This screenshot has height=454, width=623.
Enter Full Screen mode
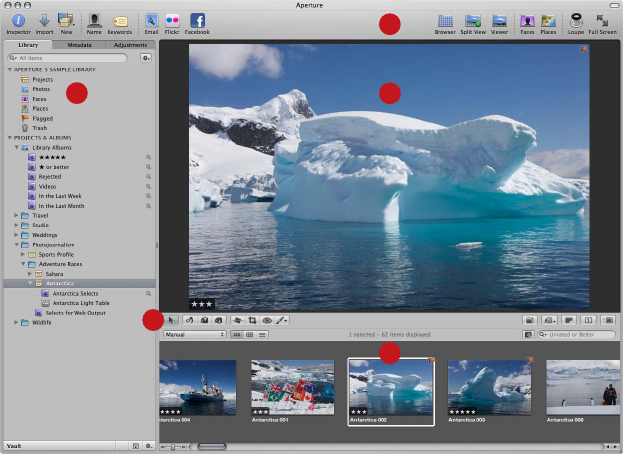coord(603,20)
